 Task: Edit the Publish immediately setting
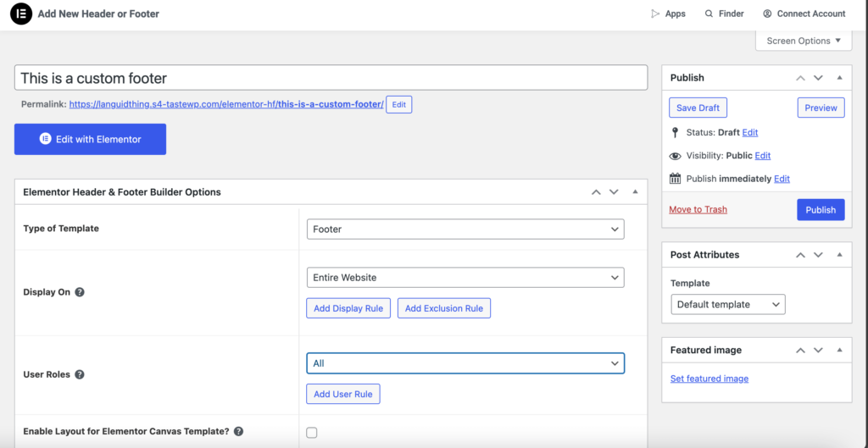pos(782,179)
